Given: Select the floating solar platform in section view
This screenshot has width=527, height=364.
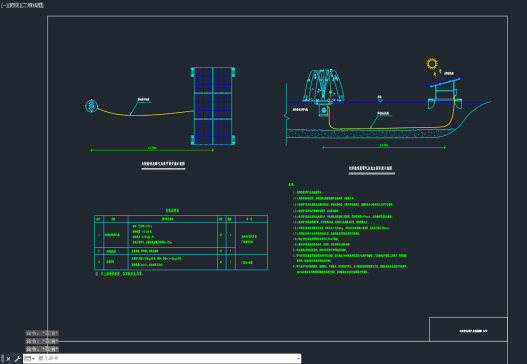Looking at the screenshot, I should point(445,93).
